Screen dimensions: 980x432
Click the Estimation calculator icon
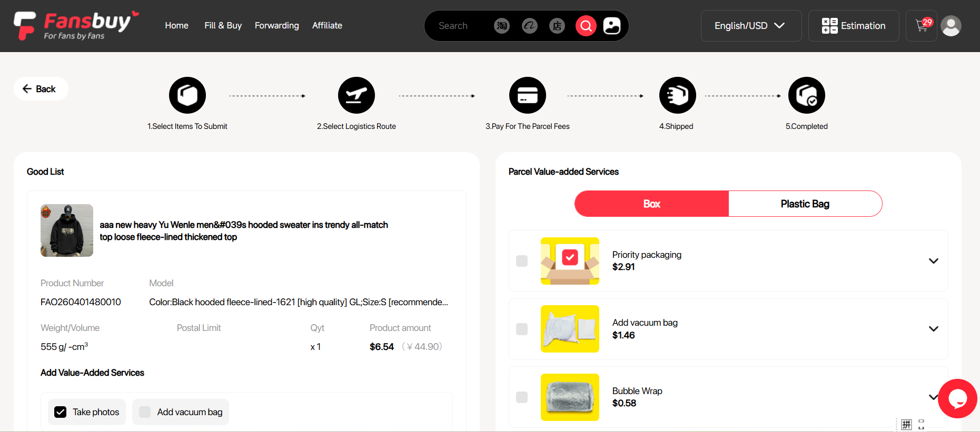[830, 26]
